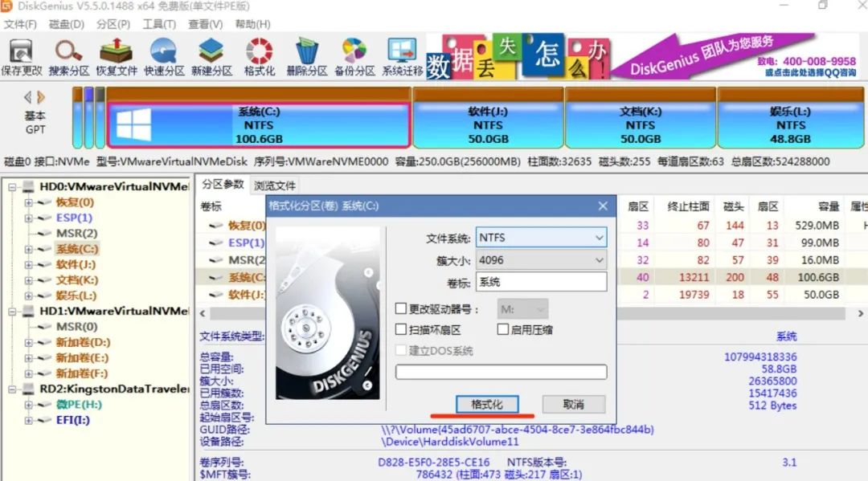Click the partition table left scroll arrow
The height and width of the screenshot is (481, 868).
pyautogui.click(x=203, y=313)
